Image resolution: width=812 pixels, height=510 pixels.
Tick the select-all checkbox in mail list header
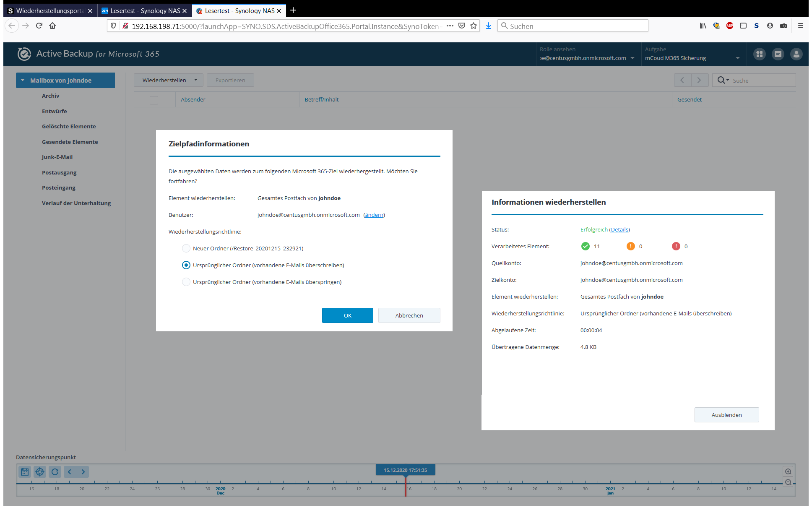point(154,100)
